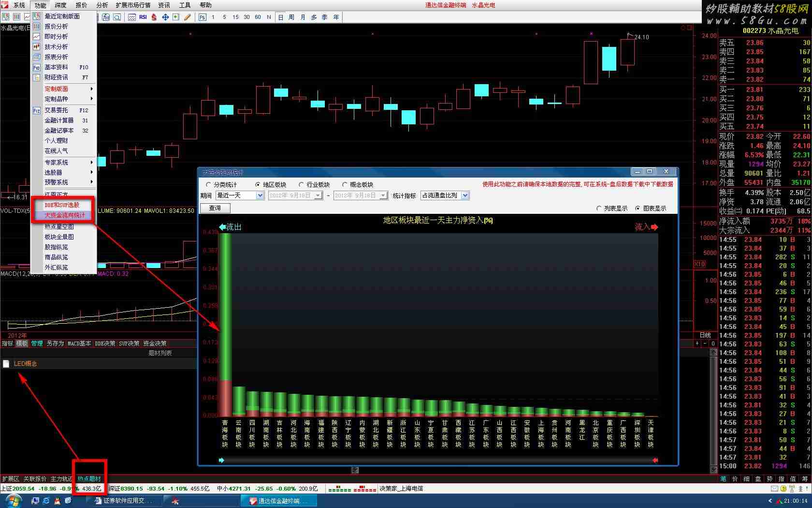Click the X10 volume scale marker
The width and height of the screenshot is (812, 508).
point(699,264)
